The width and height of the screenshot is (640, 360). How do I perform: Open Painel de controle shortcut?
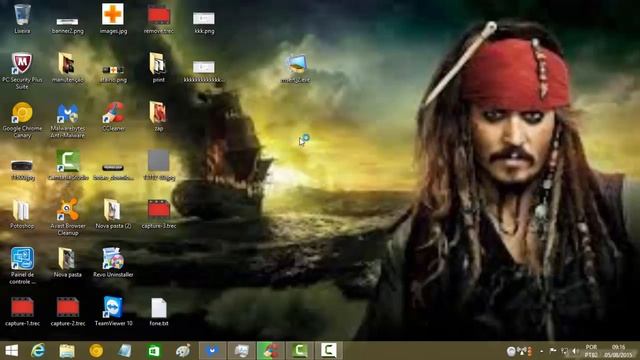pos(22,266)
